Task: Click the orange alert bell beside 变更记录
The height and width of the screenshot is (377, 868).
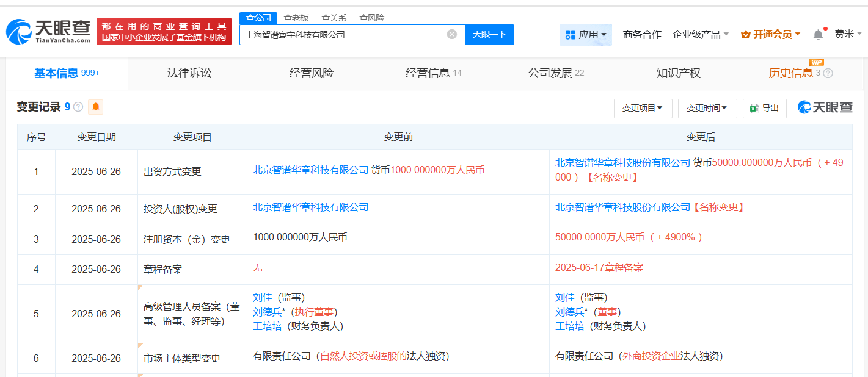Action: (96, 107)
